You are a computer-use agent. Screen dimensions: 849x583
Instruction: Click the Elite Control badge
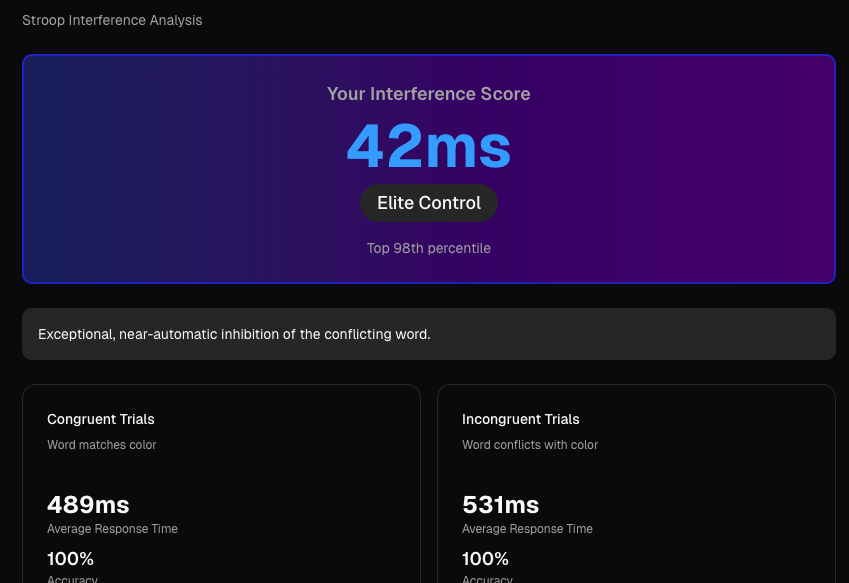[428, 203]
